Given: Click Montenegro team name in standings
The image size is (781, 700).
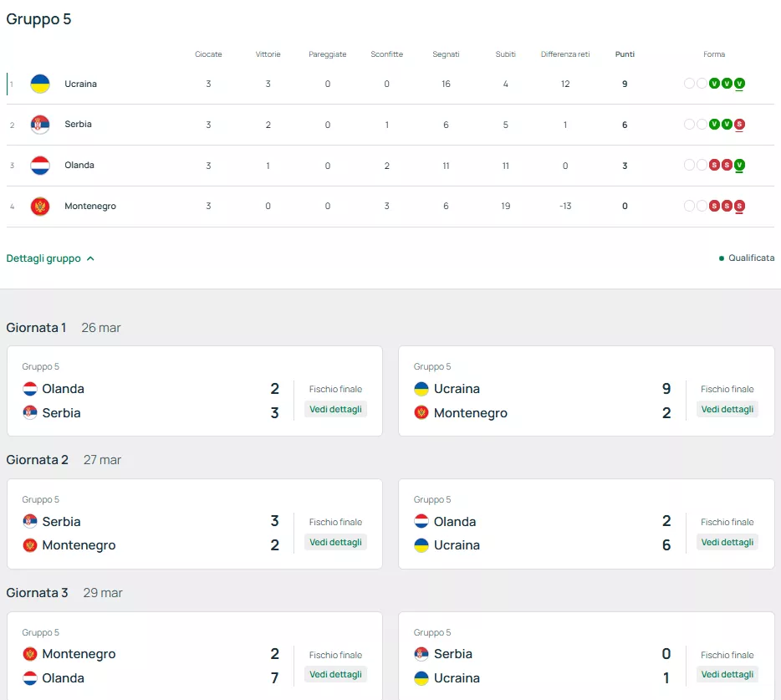Looking at the screenshot, I should [x=90, y=207].
